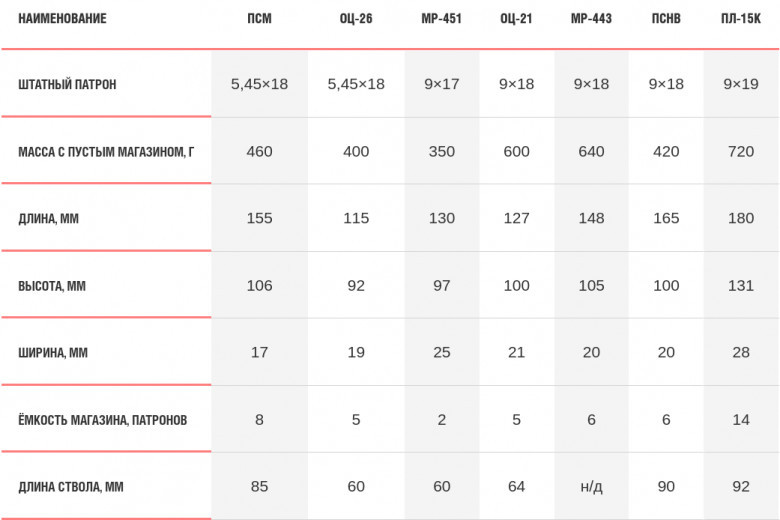Select the ШИРИНА, ММ row label
Image resolution: width=780 pixels, height=520 pixels.
pos(53,353)
